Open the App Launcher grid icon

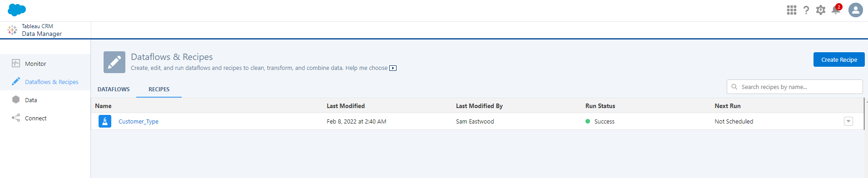click(x=791, y=10)
